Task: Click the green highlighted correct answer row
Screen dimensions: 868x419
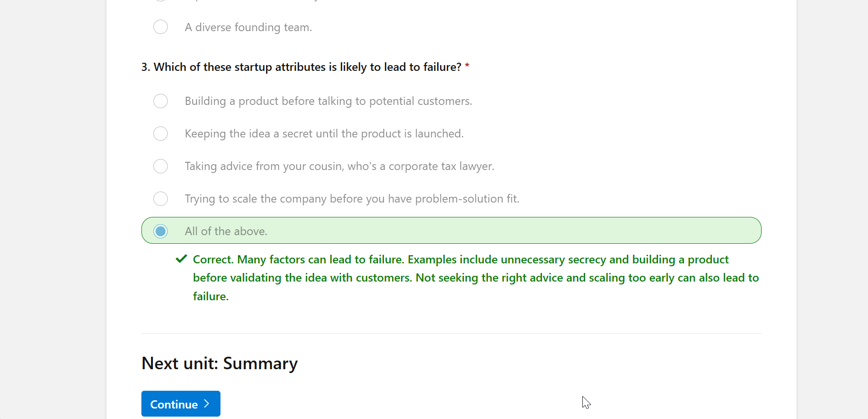Action: pos(451,230)
